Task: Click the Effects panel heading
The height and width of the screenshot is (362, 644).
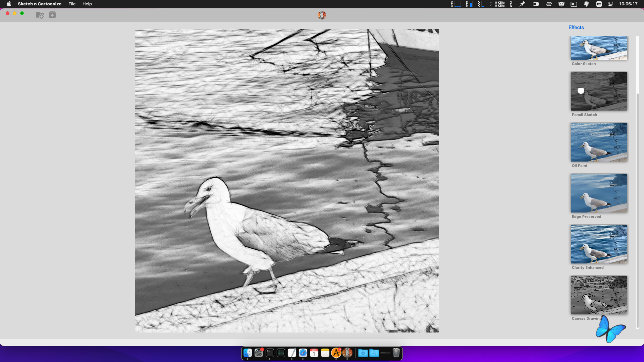Action: 576,27
